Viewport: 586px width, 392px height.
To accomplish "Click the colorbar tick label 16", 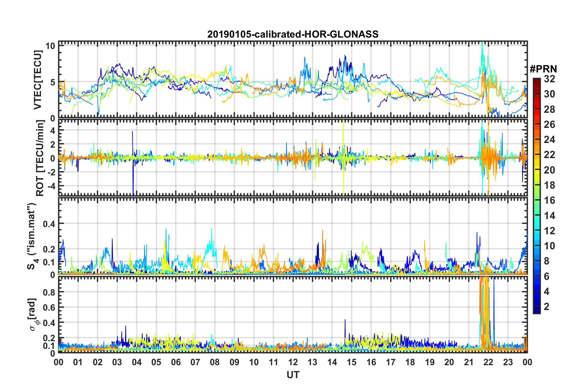I will pos(549,200).
